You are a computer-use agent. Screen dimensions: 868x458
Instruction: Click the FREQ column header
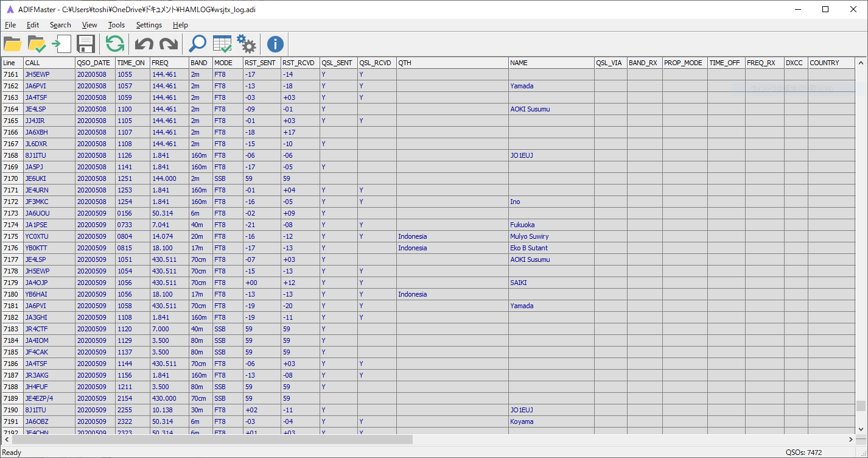point(169,63)
